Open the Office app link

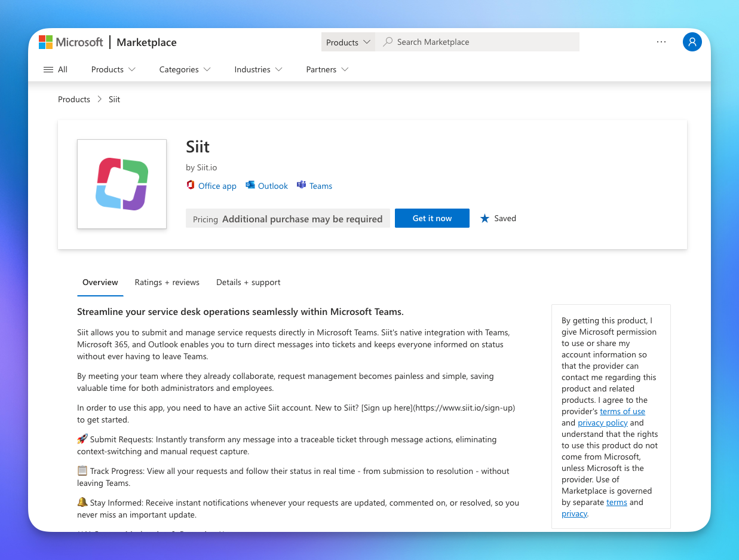click(217, 186)
